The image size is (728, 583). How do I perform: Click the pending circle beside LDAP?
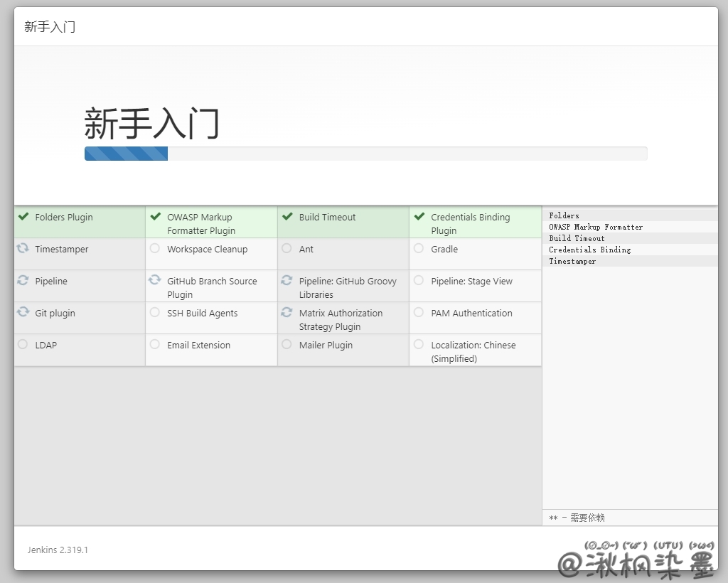23,345
